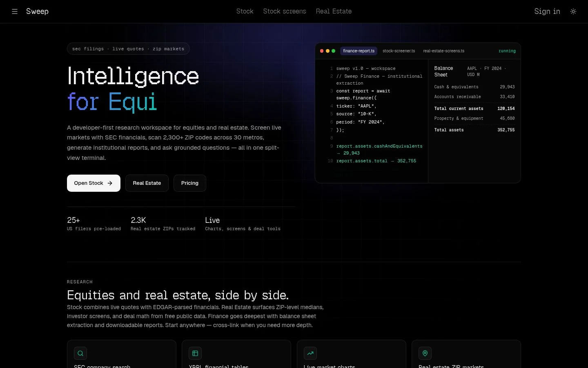This screenshot has width=588, height=368.
Task: Click code line 'ticker: "AAPL",'
Action: [x=356, y=106]
